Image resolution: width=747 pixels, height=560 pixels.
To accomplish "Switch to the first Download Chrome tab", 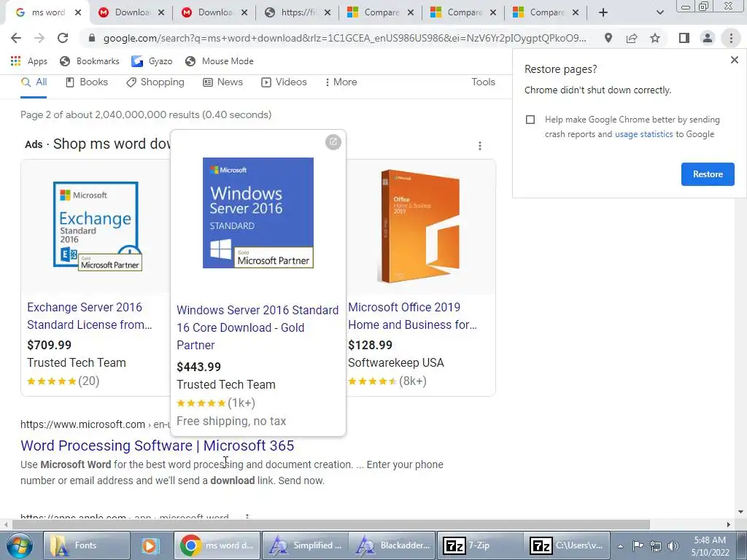I will tap(125, 12).
